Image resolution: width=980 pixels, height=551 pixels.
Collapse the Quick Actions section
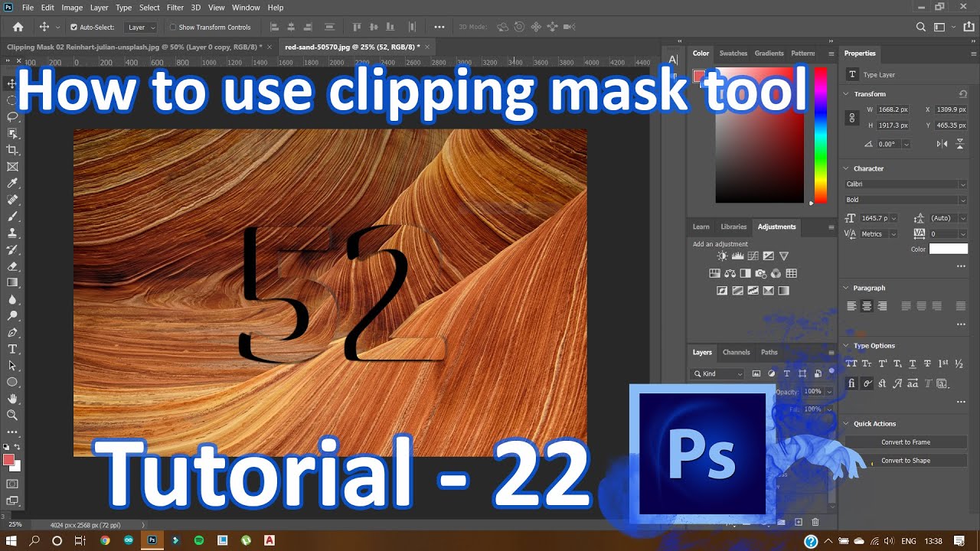click(x=846, y=423)
